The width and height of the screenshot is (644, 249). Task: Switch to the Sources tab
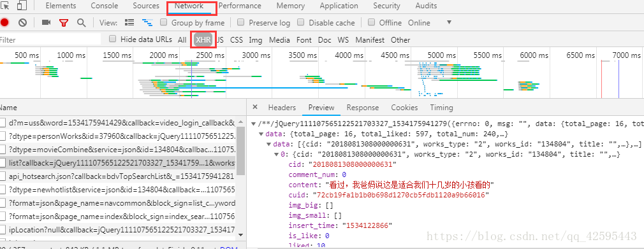pyautogui.click(x=146, y=6)
